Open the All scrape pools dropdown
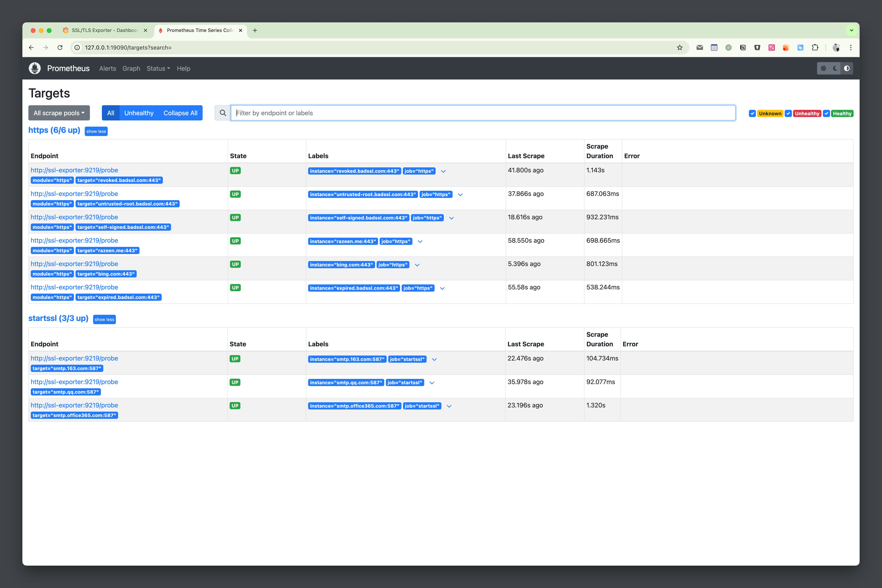The width and height of the screenshot is (882, 588). pos(59,113)
